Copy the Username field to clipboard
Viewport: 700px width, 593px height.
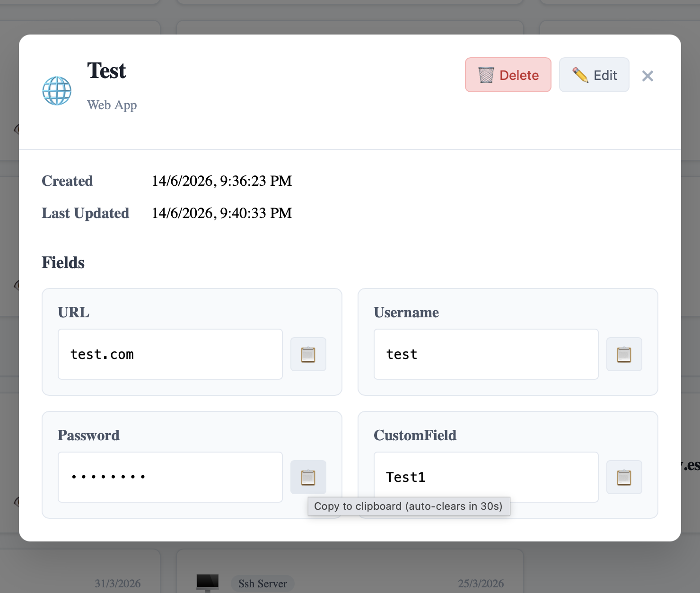pyautogui.click(x=624, y=354)
